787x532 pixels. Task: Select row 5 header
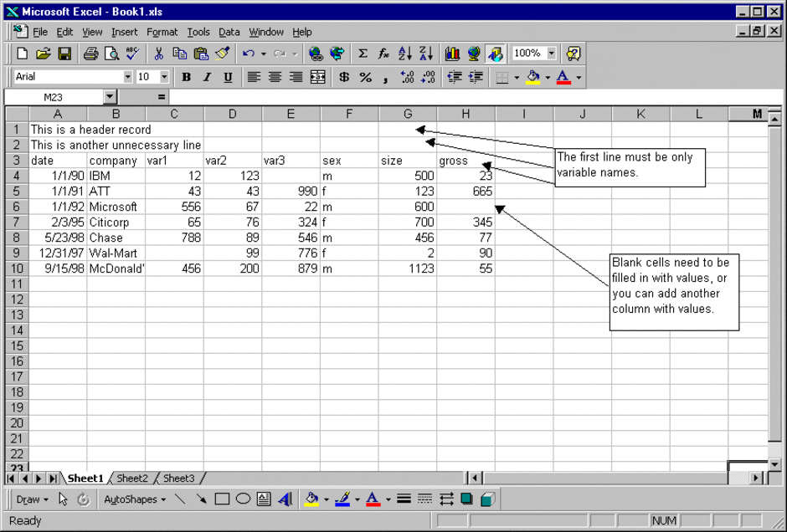pyautogui.click(x=17, y=192)
